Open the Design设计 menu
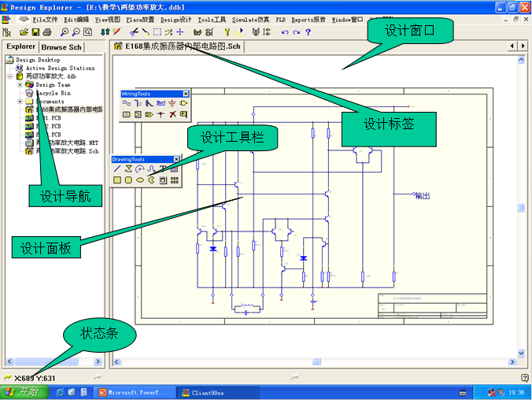 pos(176,20)
